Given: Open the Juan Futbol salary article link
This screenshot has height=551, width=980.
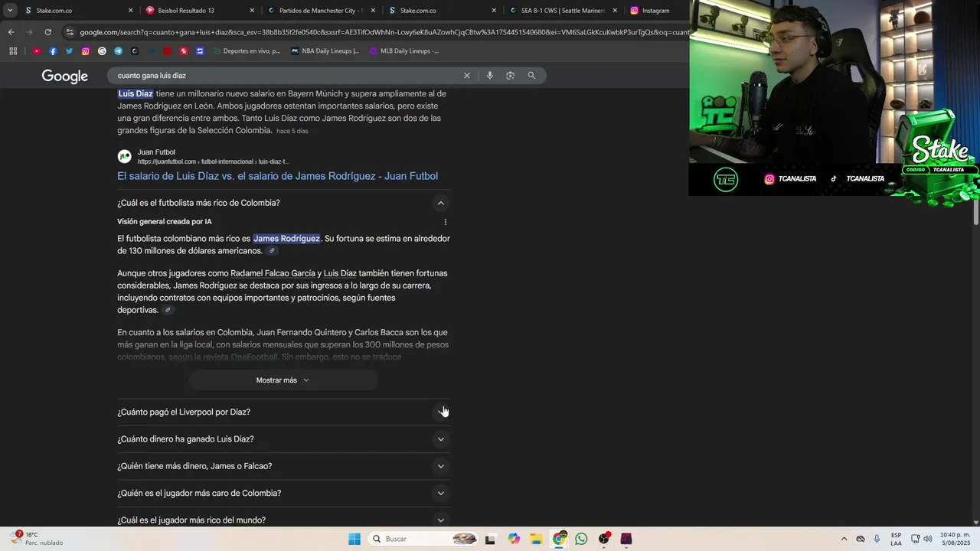Looking at the screenshot, I should pos(277,176).
